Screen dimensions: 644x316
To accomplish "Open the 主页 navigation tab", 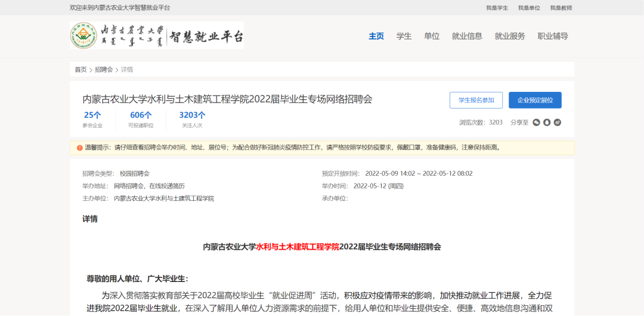I will click(x=376, y=36).
